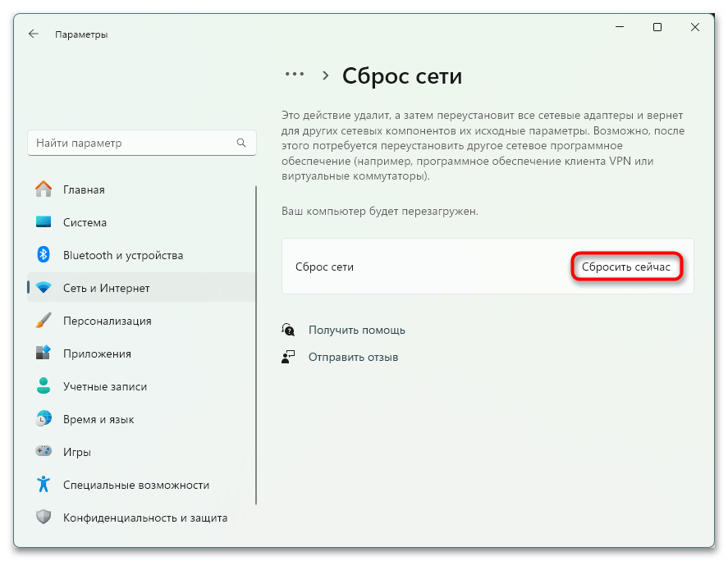
Task: Focus the Найти параметр search field
Action: (x=142, y=143)
